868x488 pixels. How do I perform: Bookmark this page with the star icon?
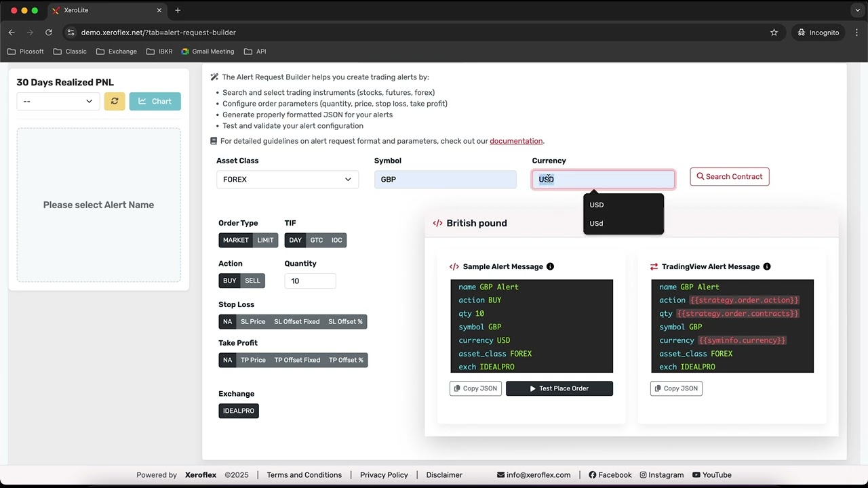[x=774, y=33]
